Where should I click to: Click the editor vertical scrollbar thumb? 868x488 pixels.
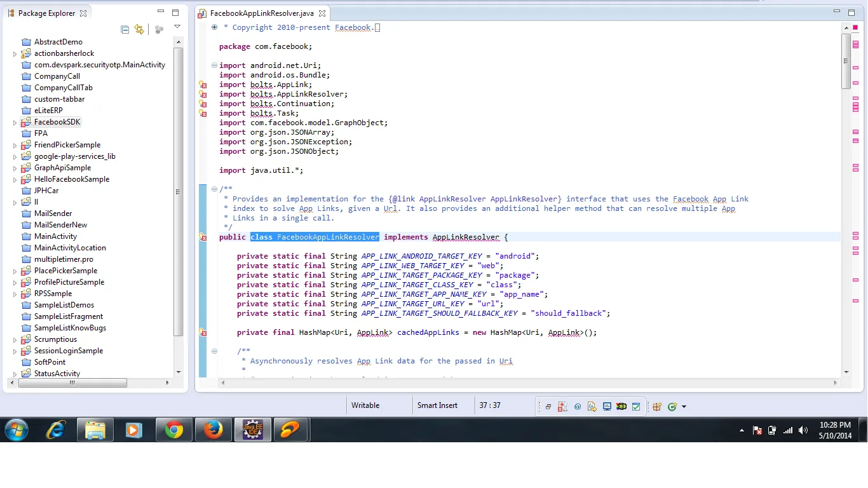tap(846, 61)
